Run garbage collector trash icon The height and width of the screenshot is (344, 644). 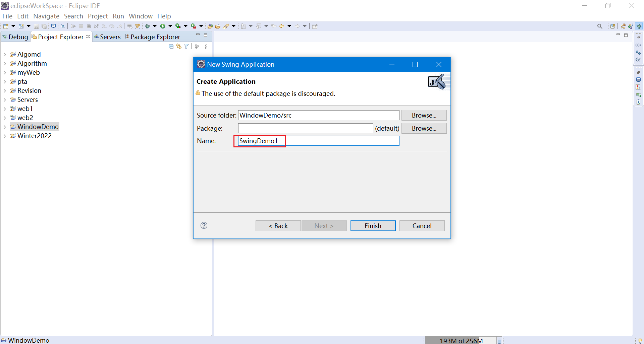point(499,341)
